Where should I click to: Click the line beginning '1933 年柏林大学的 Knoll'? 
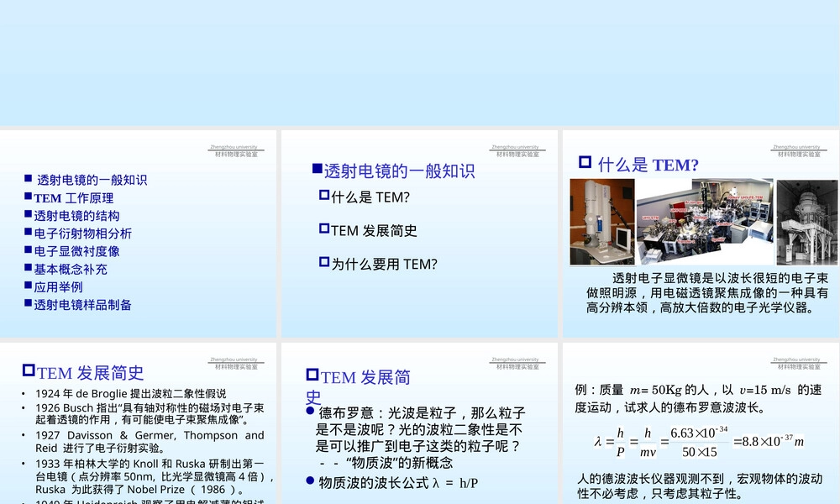coord(150,464)
